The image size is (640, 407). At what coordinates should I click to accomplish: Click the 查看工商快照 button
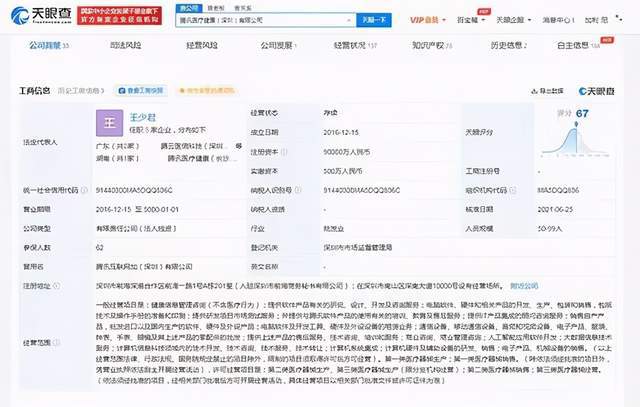pos(141,91)
